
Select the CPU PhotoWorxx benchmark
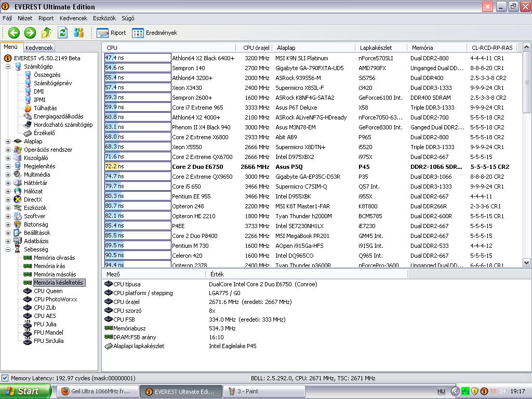[56, 299]
